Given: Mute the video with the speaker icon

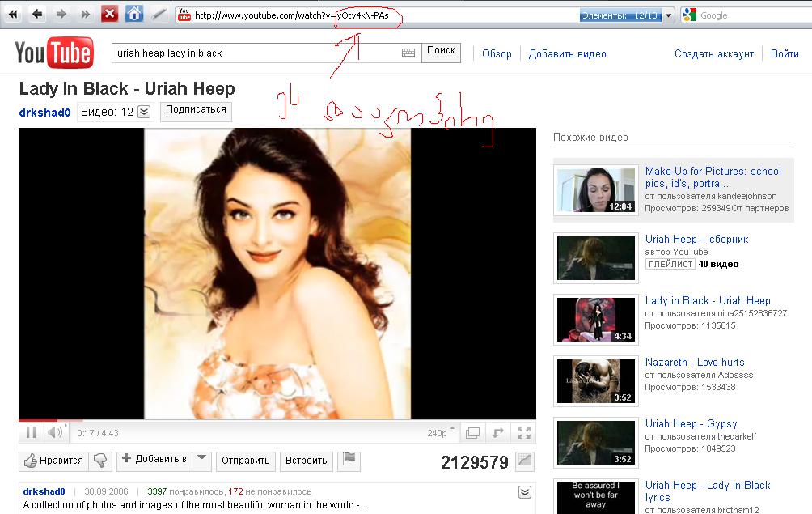Looking at the screenshot, I should click(56, 432).
